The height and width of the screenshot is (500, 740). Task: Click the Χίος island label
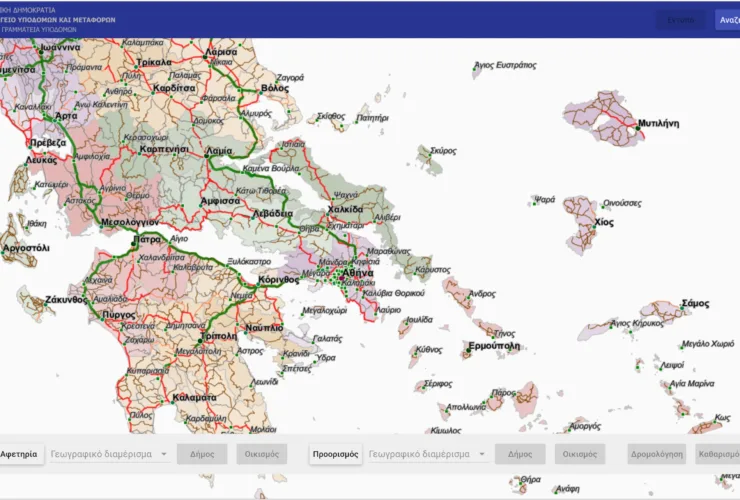[604, 222]
